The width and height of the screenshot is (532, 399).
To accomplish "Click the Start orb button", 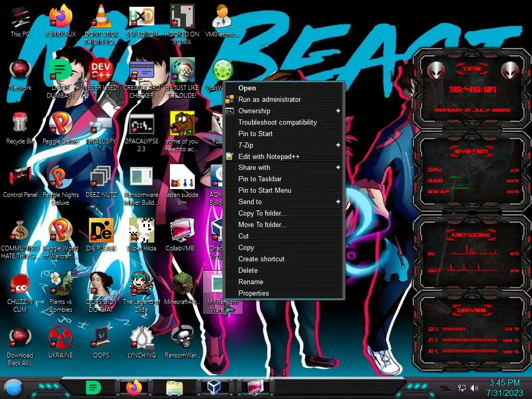I will 14,388.
